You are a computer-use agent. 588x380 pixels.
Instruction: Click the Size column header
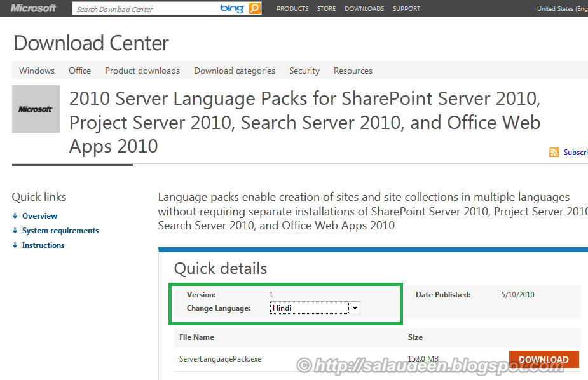pos(415,337)
